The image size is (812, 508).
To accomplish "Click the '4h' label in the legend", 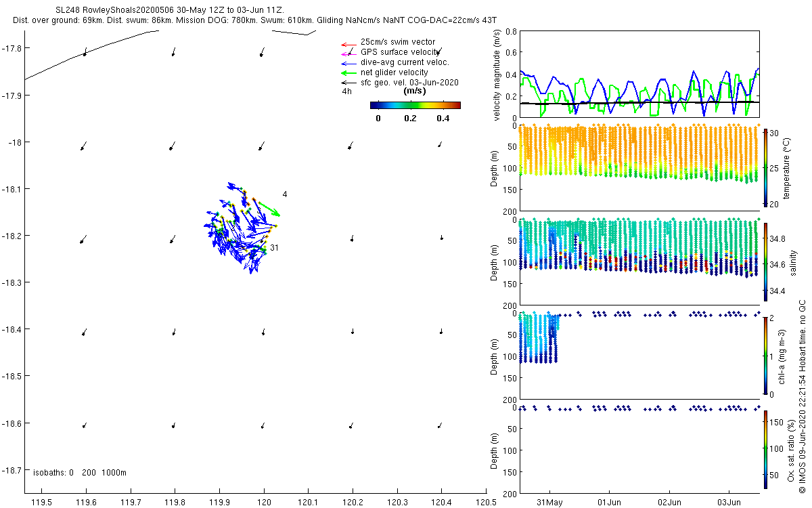I will click(x=346, y=91).
